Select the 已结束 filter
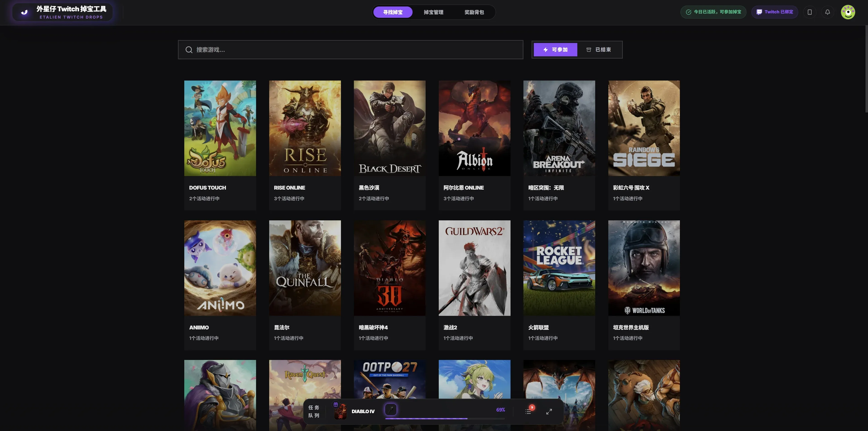868x431 pixels. point(599,50)
